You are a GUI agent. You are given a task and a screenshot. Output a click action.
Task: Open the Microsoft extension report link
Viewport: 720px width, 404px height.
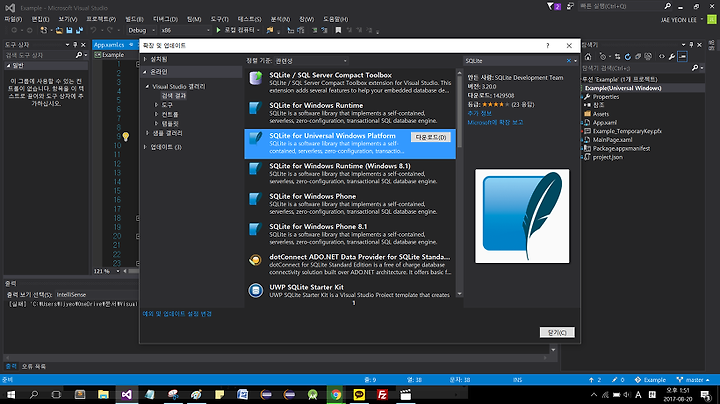[495, 123]
